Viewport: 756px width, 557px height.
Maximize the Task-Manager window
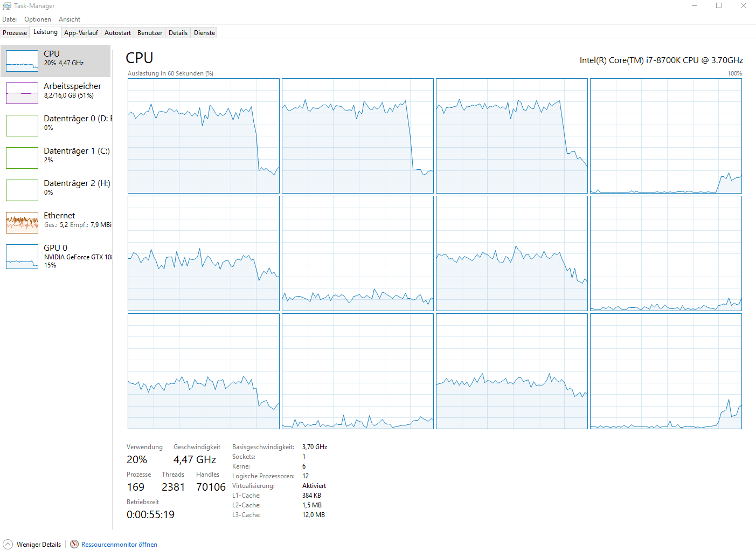pyautogui.click(x=719, y=6)
